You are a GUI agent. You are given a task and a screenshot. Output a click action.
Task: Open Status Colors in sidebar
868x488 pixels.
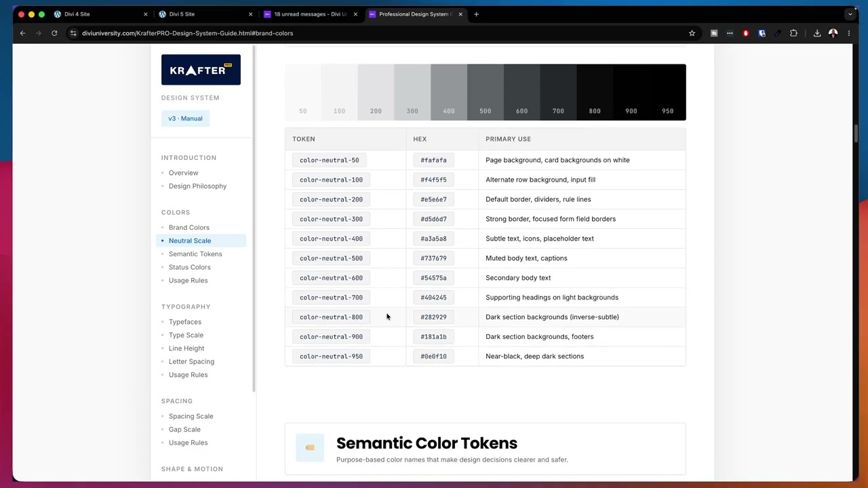pyautogui.click(x=189, y=267)
